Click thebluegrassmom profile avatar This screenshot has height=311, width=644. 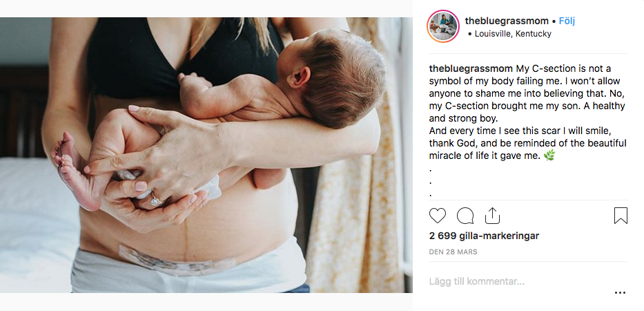[443, 26]
